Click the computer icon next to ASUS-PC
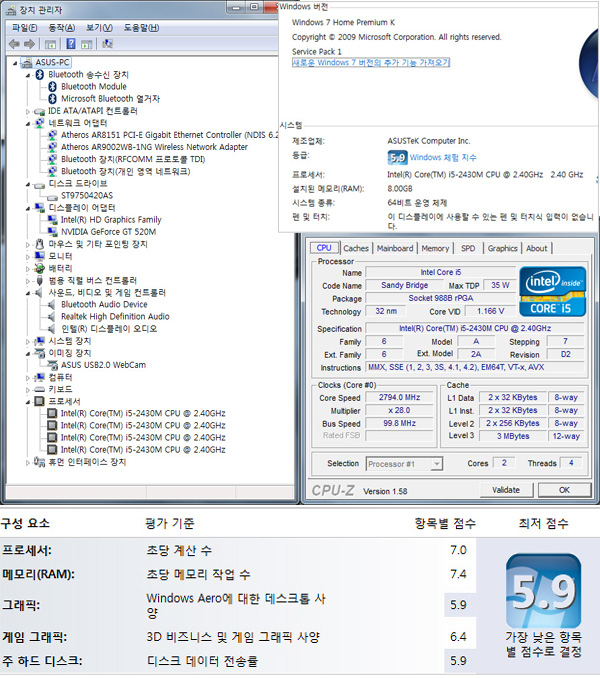Image resolution: width=600 pixels, height=678 pixels. [x=27, y=63]
